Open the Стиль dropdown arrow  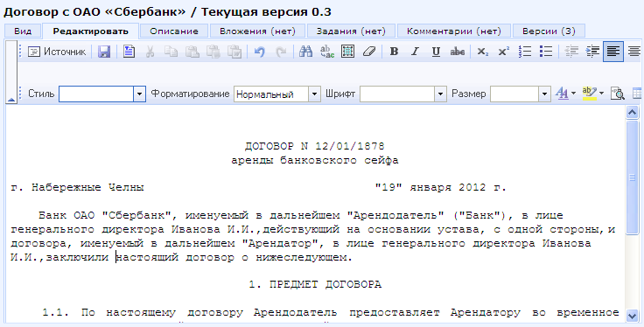point(140,94)
